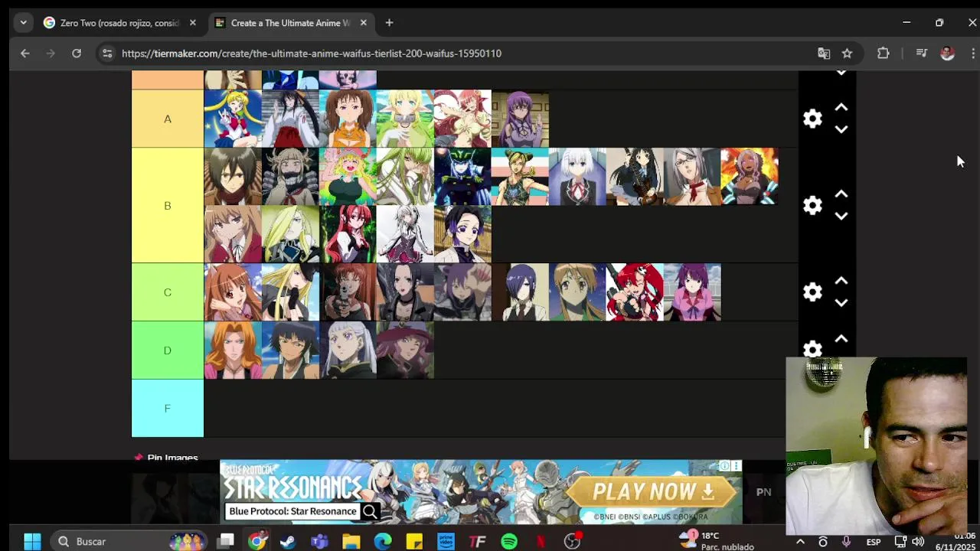The image size is (980, 551).
Task: Close the Star Resonance ad
Action: coord(737,465)
